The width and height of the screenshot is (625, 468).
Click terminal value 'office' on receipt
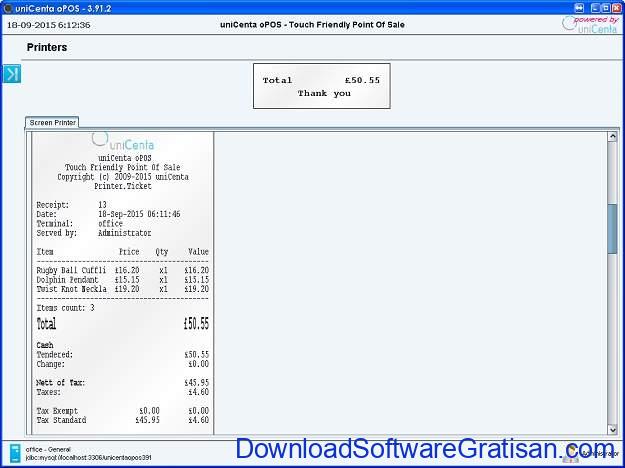[110, 224]
